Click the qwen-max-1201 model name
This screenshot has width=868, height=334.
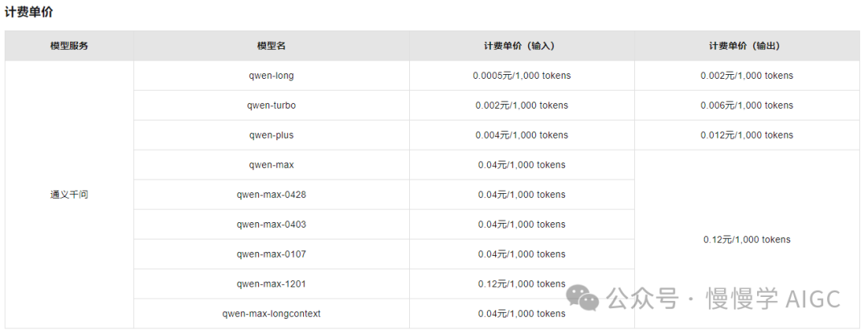(x=271, y=284)
